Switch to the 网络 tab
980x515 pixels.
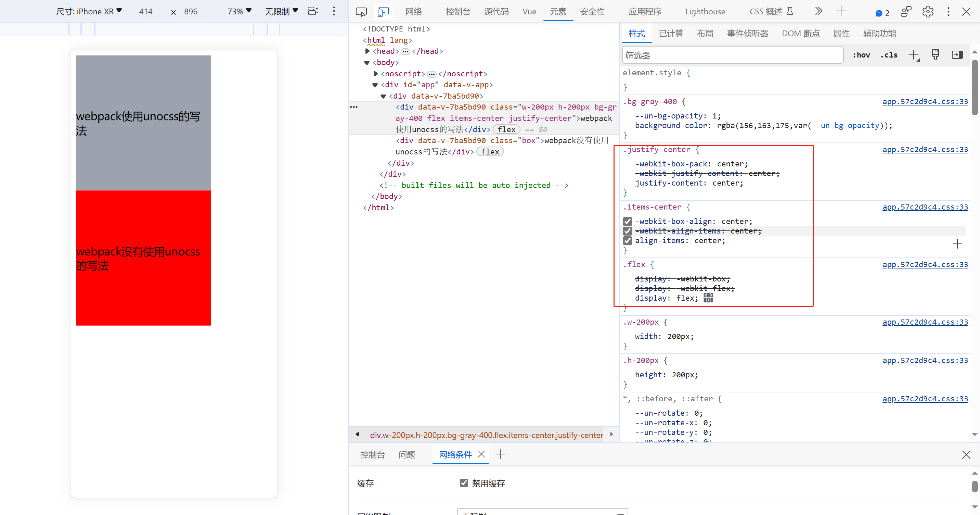(414, 12)
